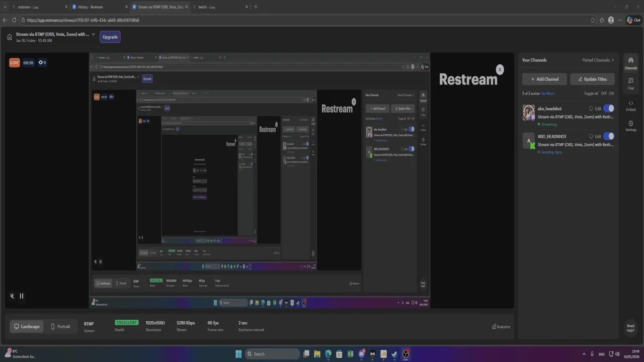Viewport: 644px width, 362px height.
Task: Click Update Titles button
Action: [592, 79]
